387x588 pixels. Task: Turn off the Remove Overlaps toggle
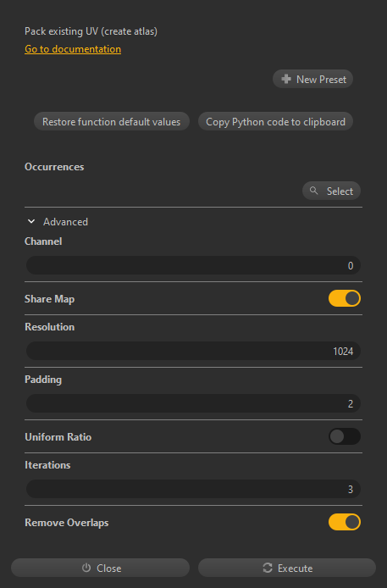point(345,522)
